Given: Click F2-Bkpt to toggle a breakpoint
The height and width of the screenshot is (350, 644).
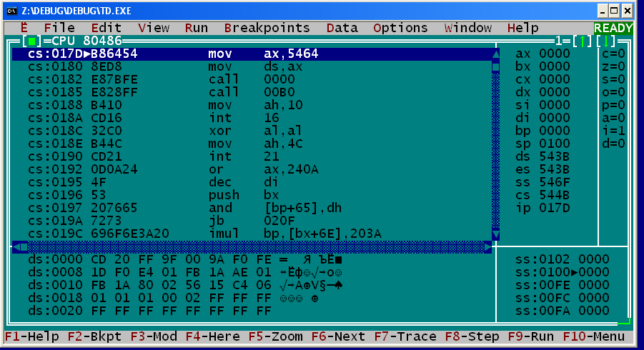Looking at the screenshot, I should tap(94, 337).
